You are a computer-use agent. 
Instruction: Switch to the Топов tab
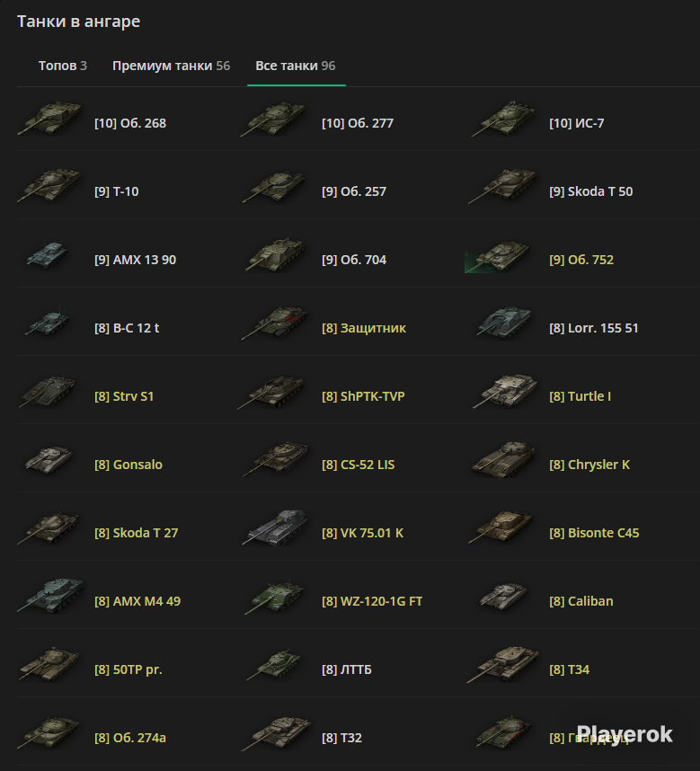(x=62, y=66)
